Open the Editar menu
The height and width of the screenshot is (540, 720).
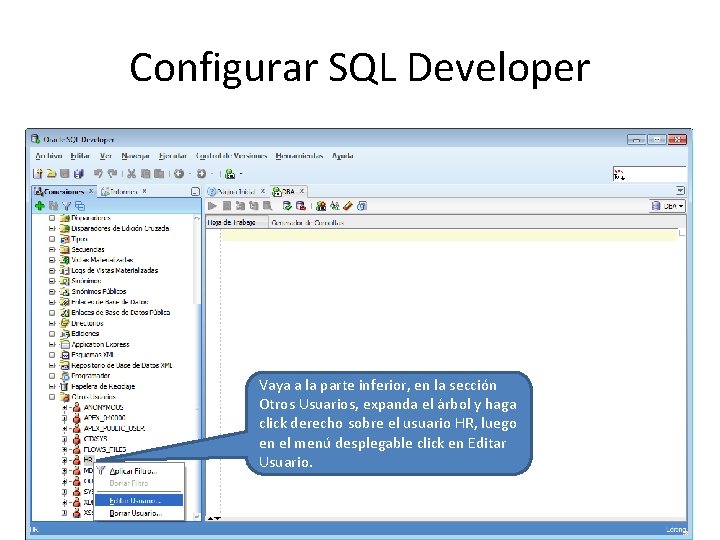80,156
